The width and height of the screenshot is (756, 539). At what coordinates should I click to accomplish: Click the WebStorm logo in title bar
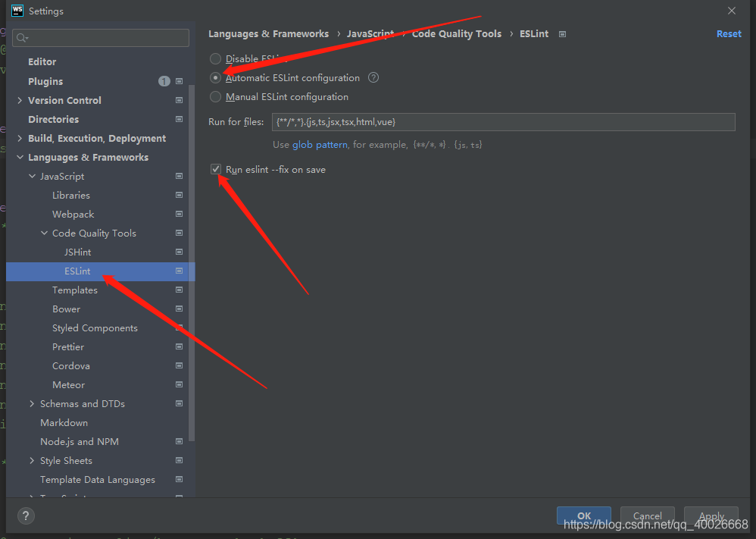point(17,11)
